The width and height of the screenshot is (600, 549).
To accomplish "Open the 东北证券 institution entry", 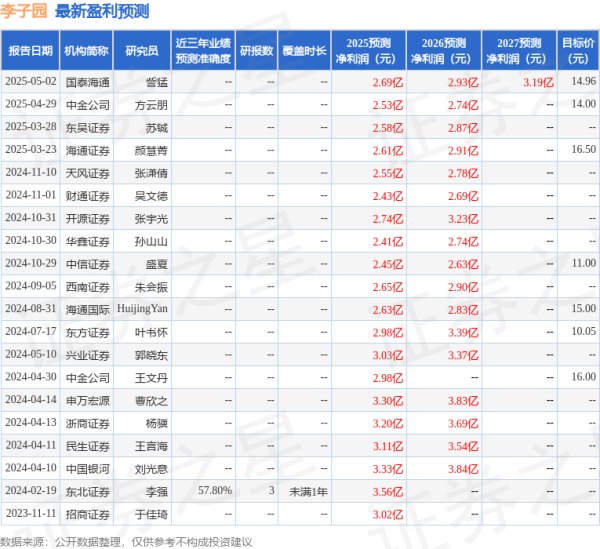I will (x=87, y=491).
